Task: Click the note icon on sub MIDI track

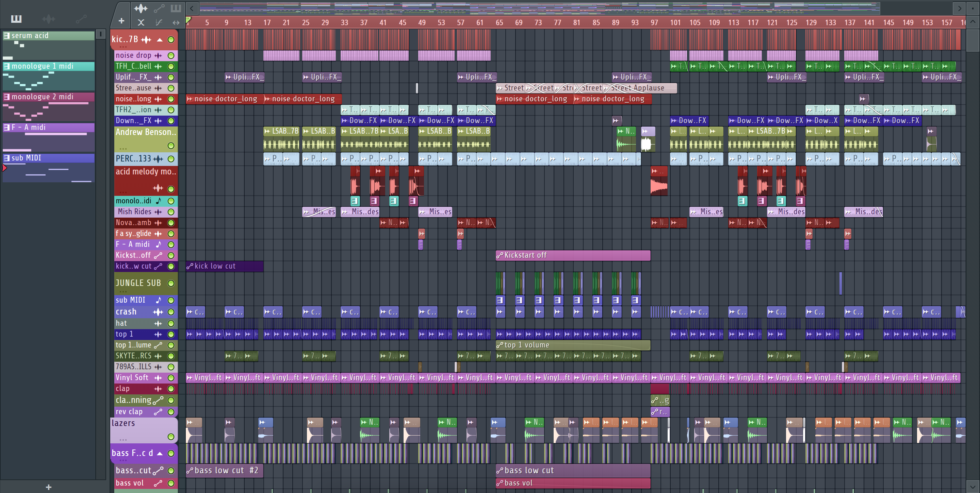Action: tap(158, 300)
